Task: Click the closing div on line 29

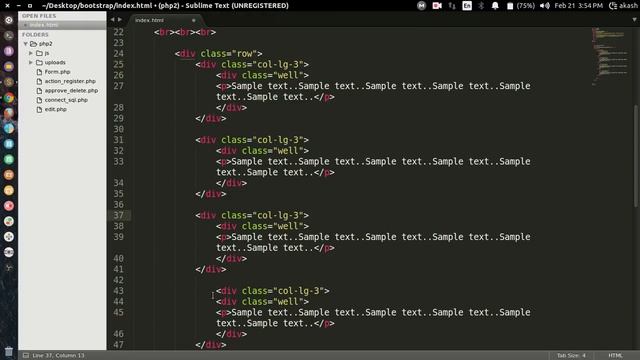Action: click(211, 119)
